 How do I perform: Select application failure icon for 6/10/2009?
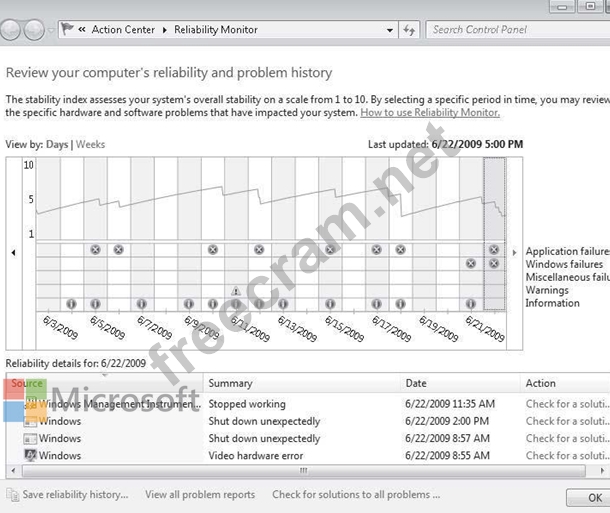coord(213,250)
